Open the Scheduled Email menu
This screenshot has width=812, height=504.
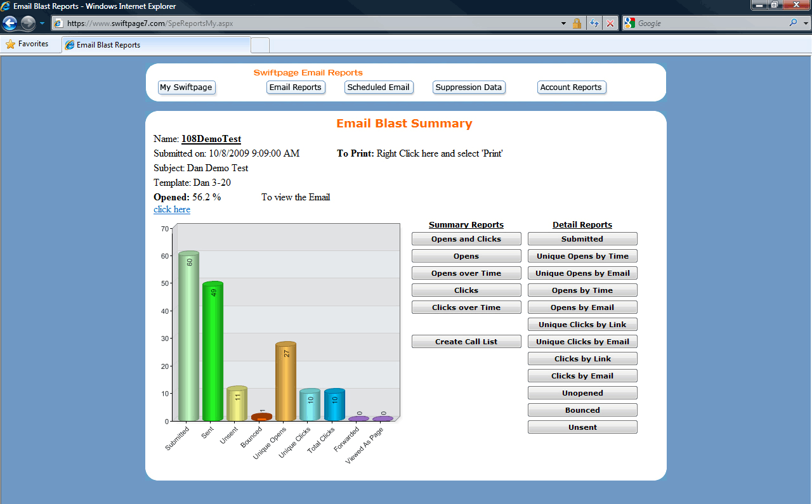[x=378, y=87]
